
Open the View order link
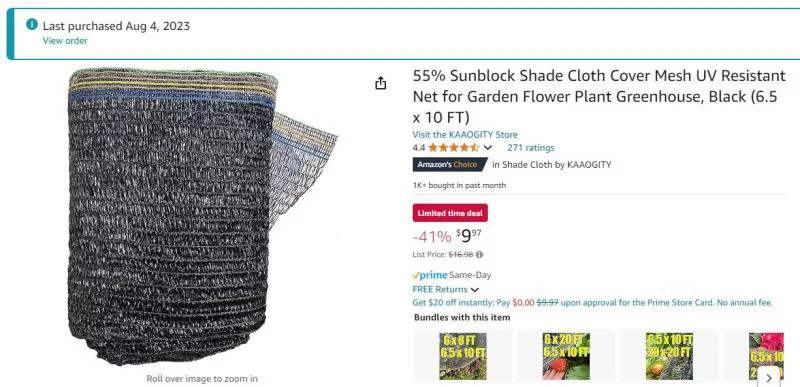coord(65,41)
